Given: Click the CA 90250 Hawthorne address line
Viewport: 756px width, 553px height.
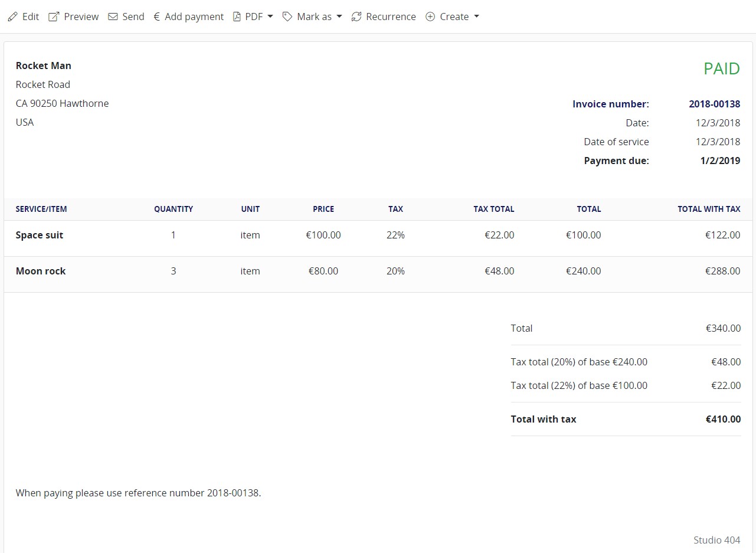Looking at the screenshot, I should [x=63, y=103].
